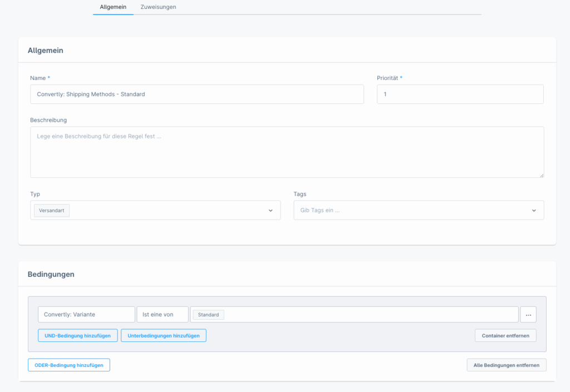Click UND-Bedingung hinzufügen button
The width and height of the screenshot is (570, 392).
(x=78, y=336)
